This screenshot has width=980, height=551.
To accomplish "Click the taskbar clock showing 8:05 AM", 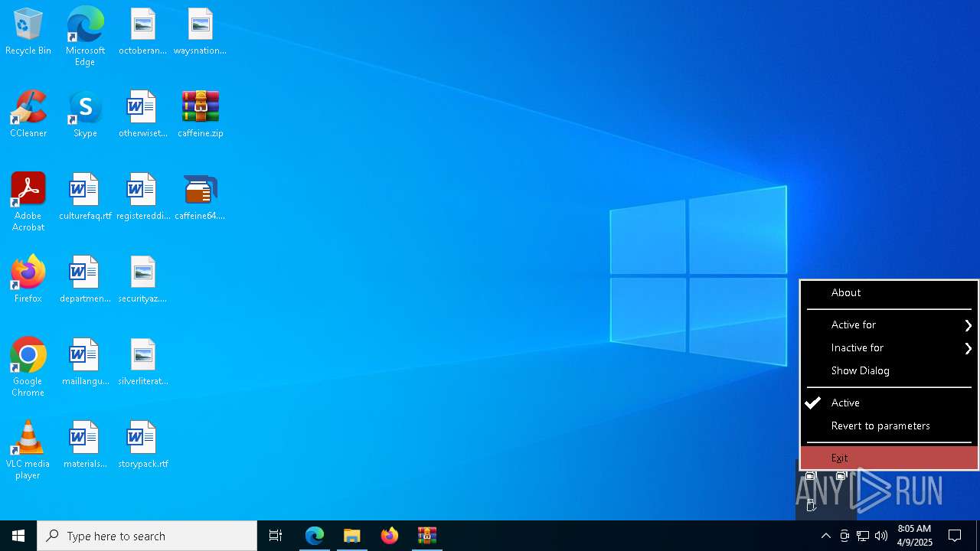I will (914, 536).
